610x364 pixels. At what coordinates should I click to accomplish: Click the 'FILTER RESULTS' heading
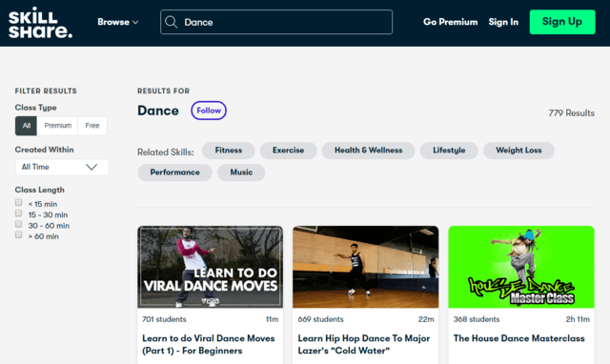46,91
